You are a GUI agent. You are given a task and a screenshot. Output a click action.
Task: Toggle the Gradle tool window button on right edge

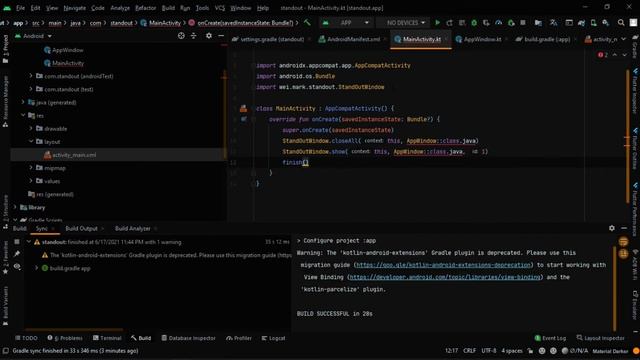point(635,48)
